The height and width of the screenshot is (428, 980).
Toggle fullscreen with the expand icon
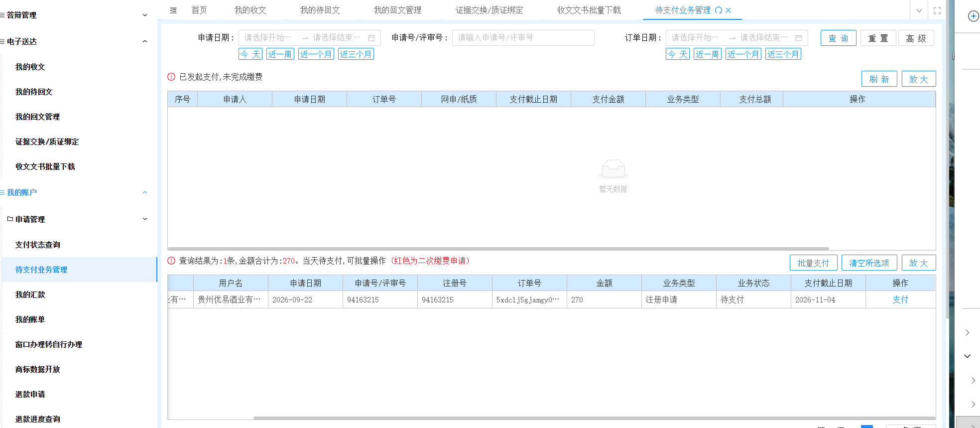coord(937,10)
